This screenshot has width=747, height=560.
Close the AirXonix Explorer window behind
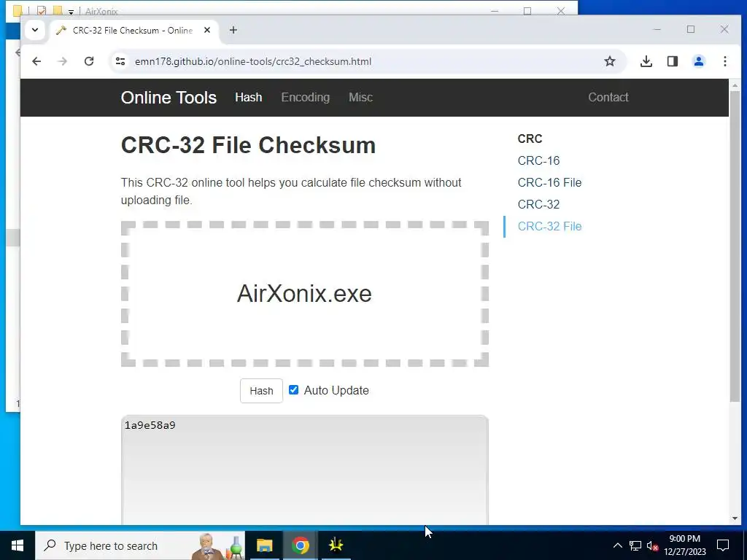561,10
